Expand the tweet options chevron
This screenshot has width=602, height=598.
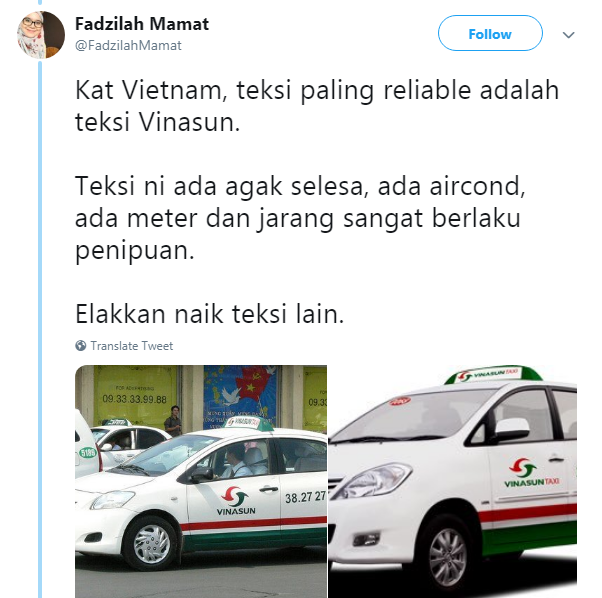(x=568, y=35)
